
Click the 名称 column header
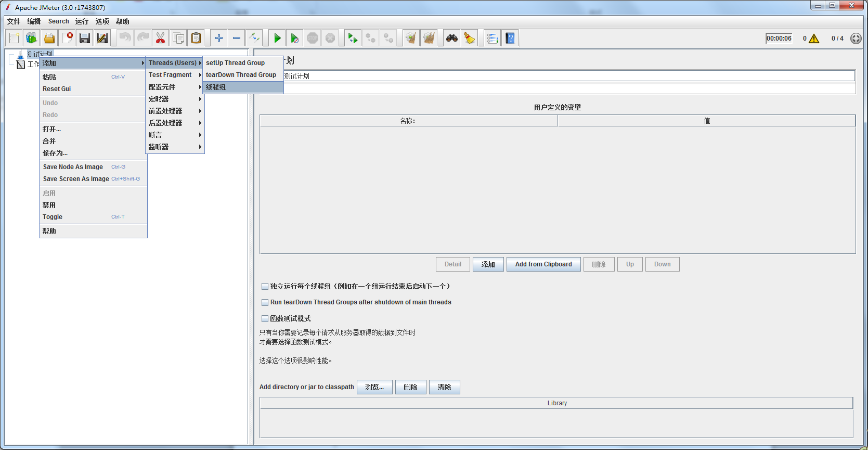(x=409, y=121)
